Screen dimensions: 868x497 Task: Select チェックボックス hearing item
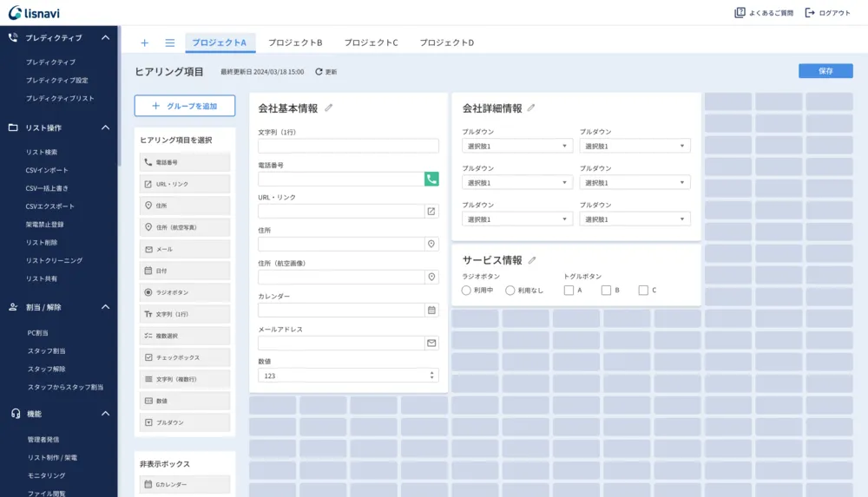(x=185, y=357)
